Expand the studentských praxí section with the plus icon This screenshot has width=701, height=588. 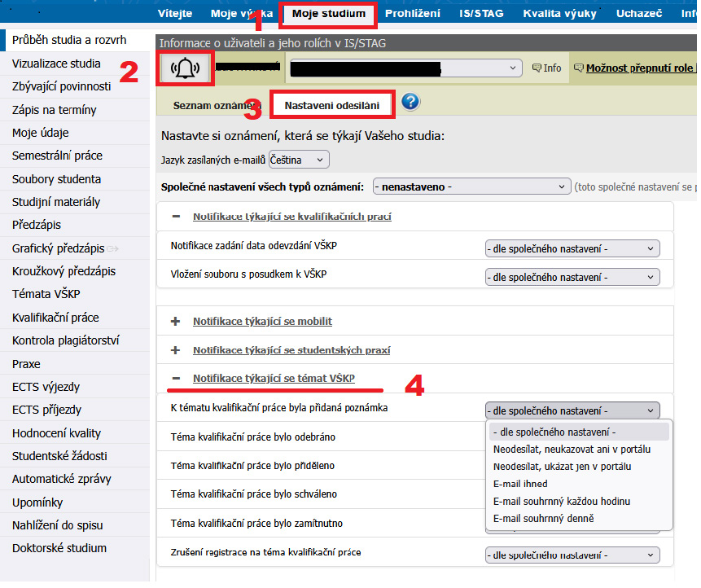point(175,350)
